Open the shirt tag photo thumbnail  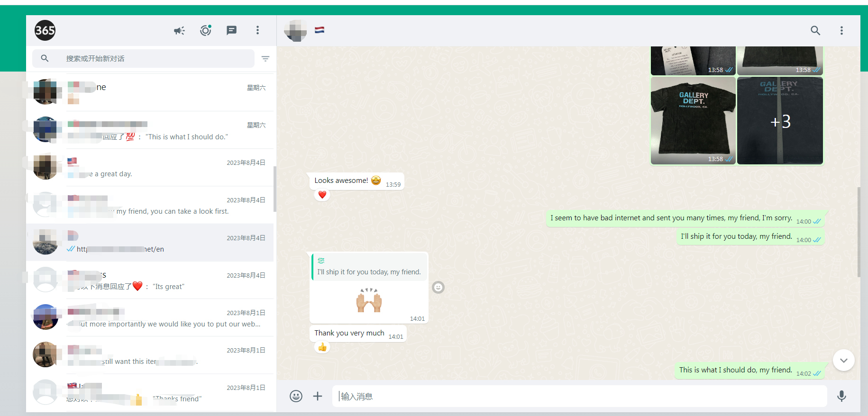[693, 61]
